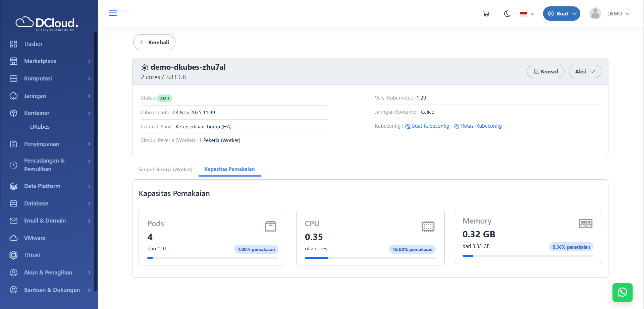
Task: Click the Kembali back button
Action: 154,42
